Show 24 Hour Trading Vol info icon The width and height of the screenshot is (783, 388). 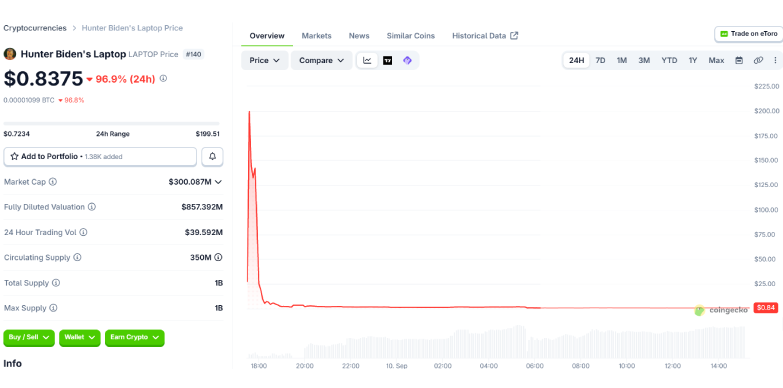click(83, 232)
